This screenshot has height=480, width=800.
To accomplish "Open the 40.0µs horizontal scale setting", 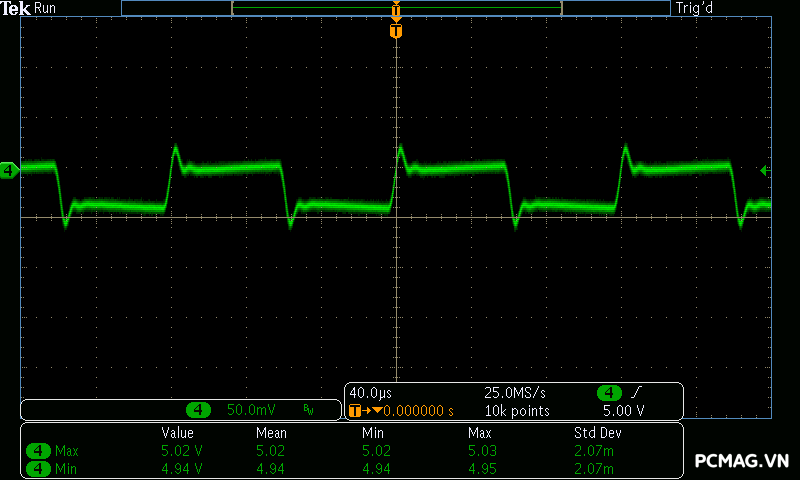I will coord(370,392).
